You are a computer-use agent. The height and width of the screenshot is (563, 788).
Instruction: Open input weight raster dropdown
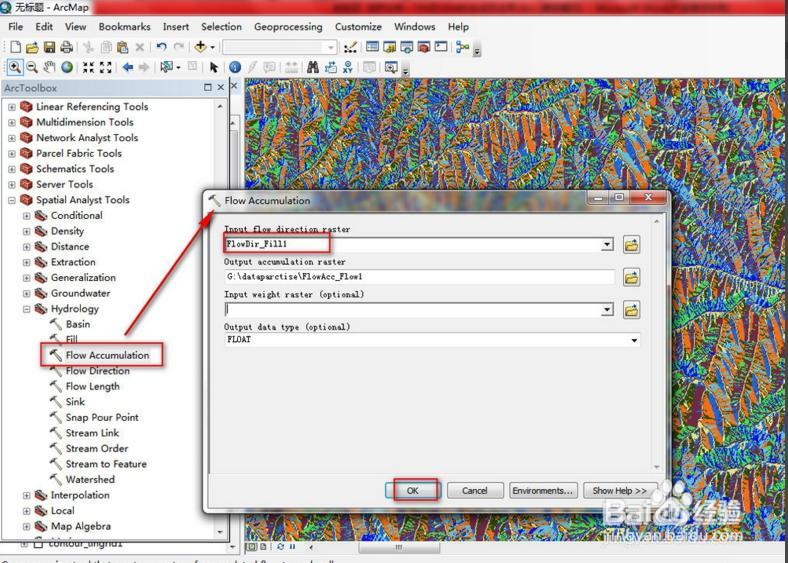(608, 309)
